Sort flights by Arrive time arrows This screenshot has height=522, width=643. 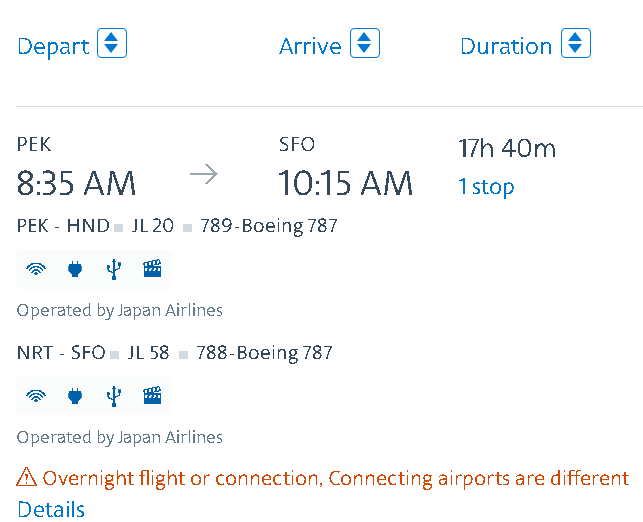point(365,44)
